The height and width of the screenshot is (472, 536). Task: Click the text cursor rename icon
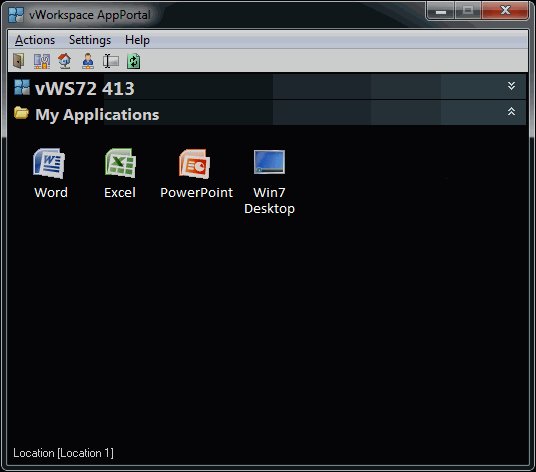tap(111, 62)
